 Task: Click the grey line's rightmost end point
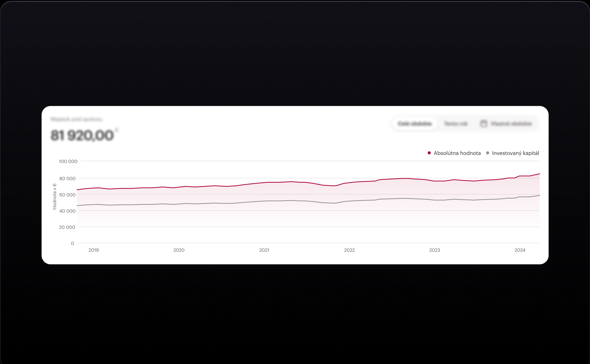tap(539, 195)
